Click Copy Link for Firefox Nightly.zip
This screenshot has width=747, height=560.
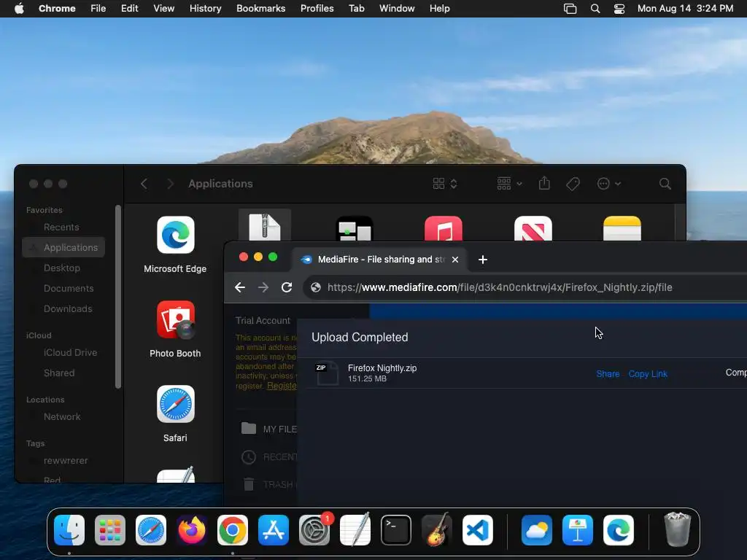pyautogui.click(x=648, y=374)
